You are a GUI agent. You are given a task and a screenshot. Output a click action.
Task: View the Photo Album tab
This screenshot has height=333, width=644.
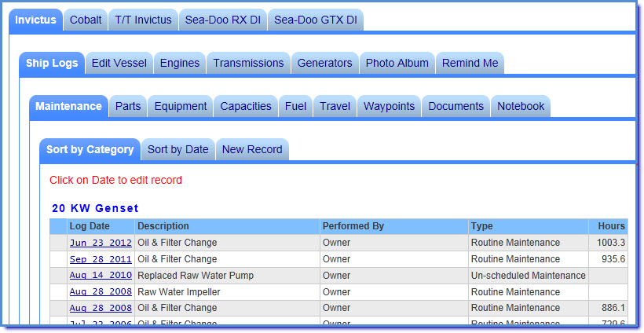[x=397, y=63]
